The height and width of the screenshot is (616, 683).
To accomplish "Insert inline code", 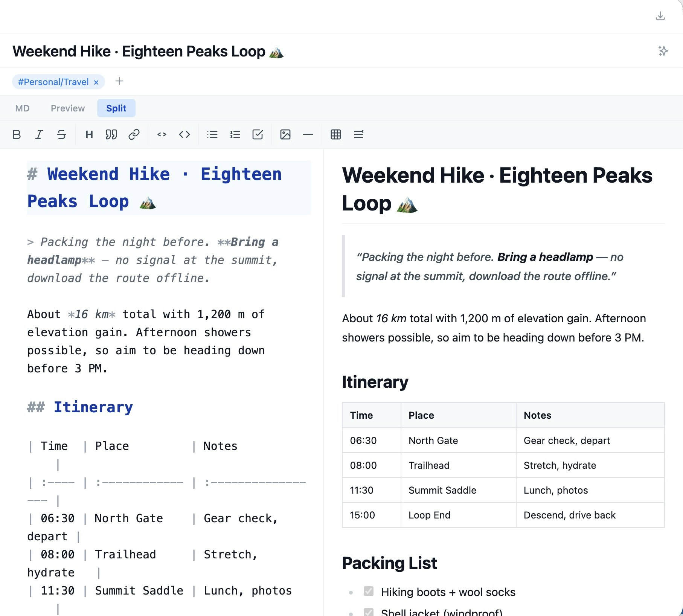I will pyautogui.click(x=162, y=134).
